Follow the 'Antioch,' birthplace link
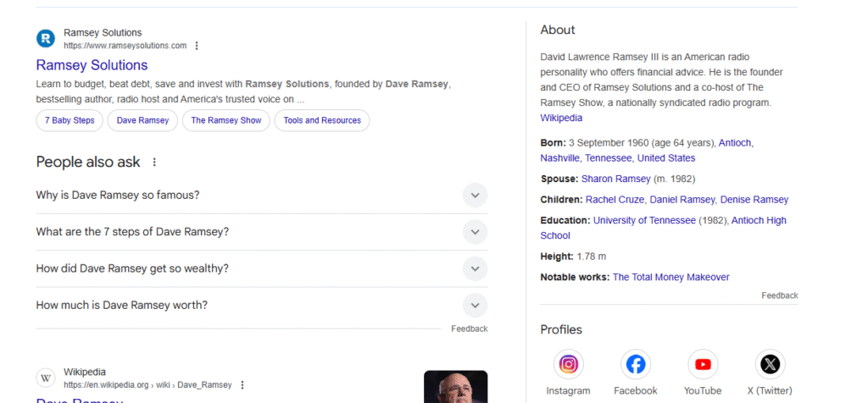Viewport: 868px width, 403px height. [x=737, y=142]
